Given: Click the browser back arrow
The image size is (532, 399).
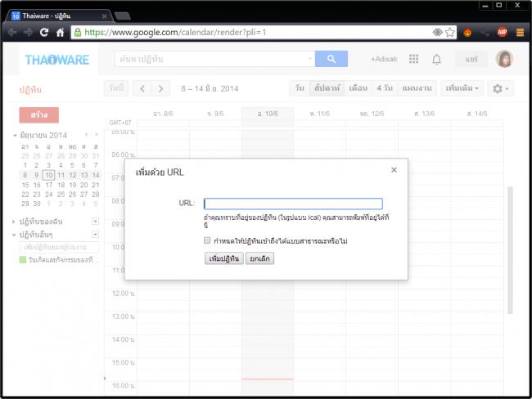Looking at the screenshot, I should (12, 33).
